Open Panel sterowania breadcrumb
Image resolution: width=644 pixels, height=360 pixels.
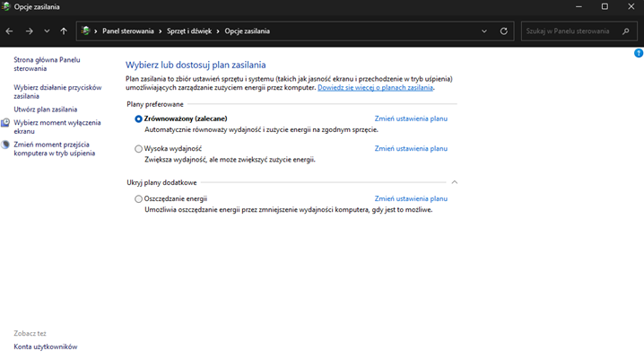128,31
